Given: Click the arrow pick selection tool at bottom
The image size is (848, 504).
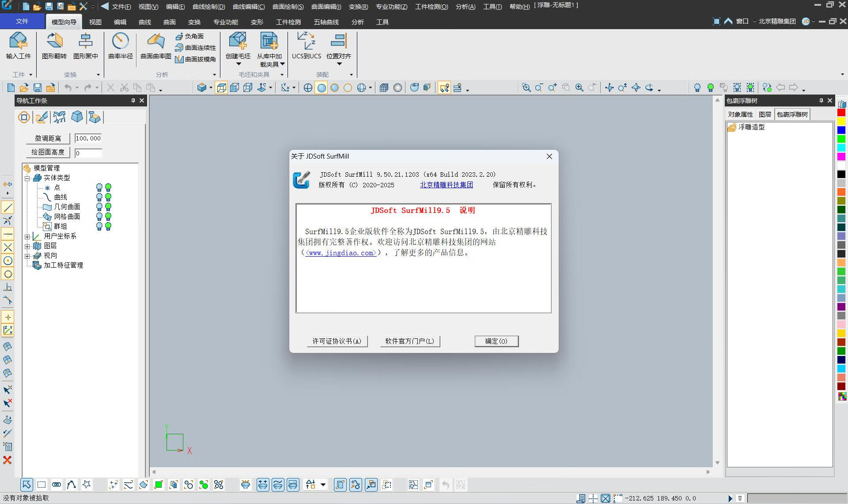Looking at the screenshot, I should pyautogui.click(x=26, y=485).
